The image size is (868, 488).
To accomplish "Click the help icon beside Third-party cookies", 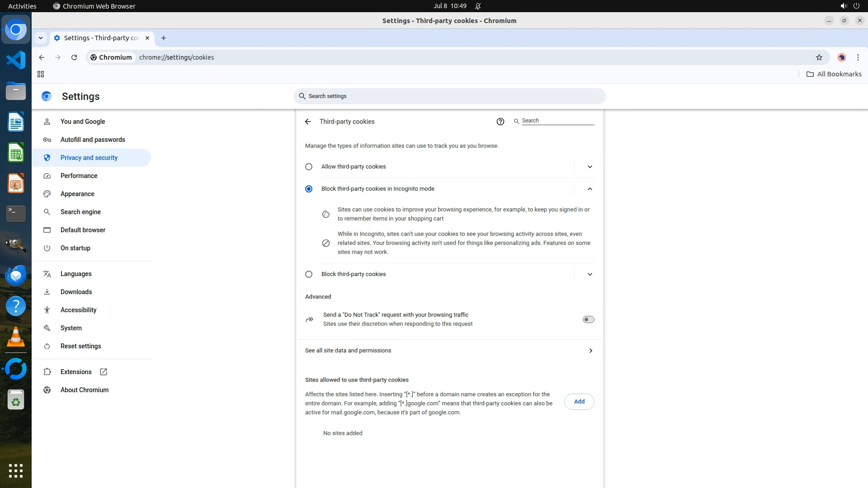I will (500, 122).
